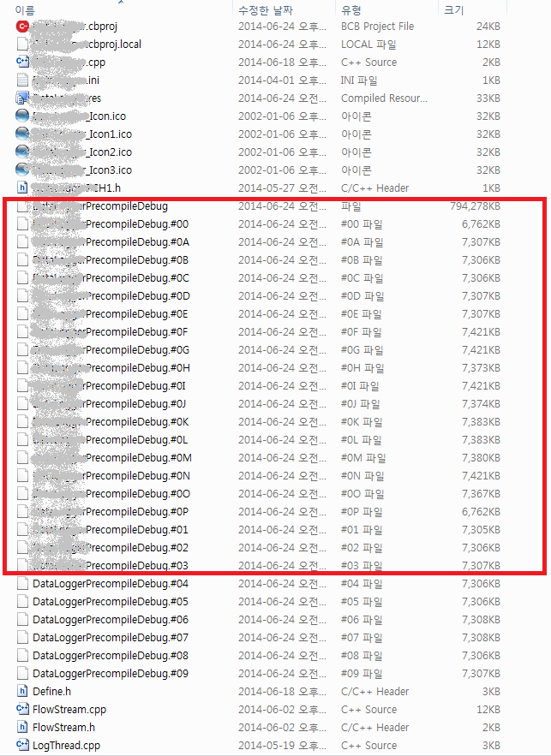Select the FlowStream.cpp source file icon
The height and width of the screenshot is (756, 551).
pos(22,709)
